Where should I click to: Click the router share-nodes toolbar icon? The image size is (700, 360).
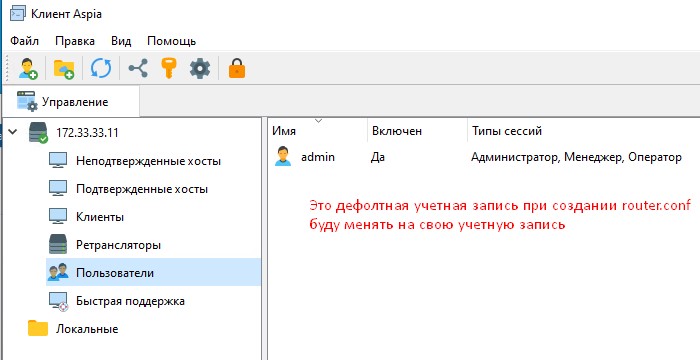click(138, 68)
